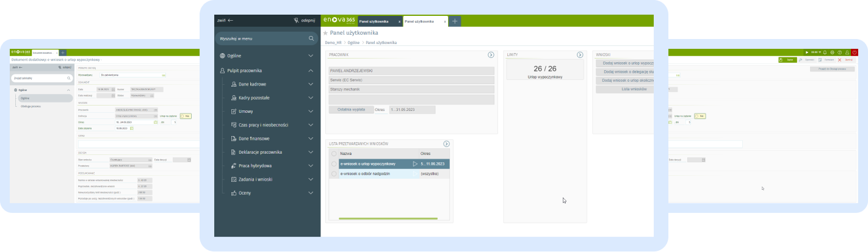Click the star favorite icon beside Panel użytkownika
Screen dimensions: 868x252
[325, 33]
